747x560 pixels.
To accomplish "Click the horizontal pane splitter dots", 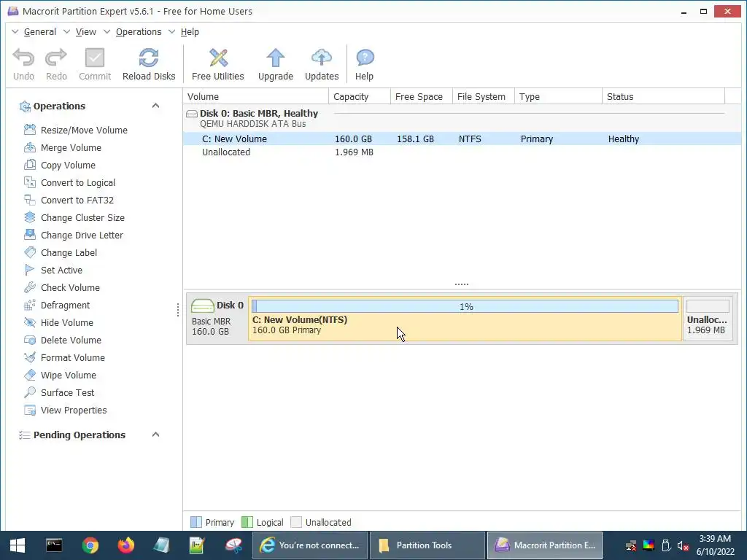I will (x=462, y=284).
